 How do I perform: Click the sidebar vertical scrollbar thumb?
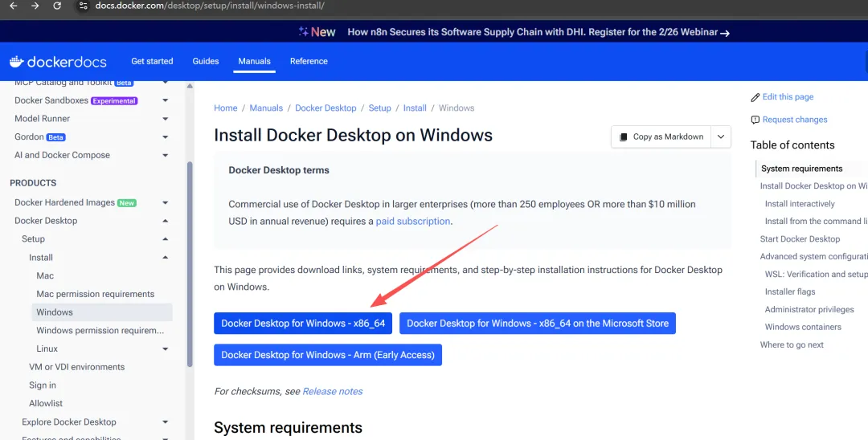[x=190, y=264]
